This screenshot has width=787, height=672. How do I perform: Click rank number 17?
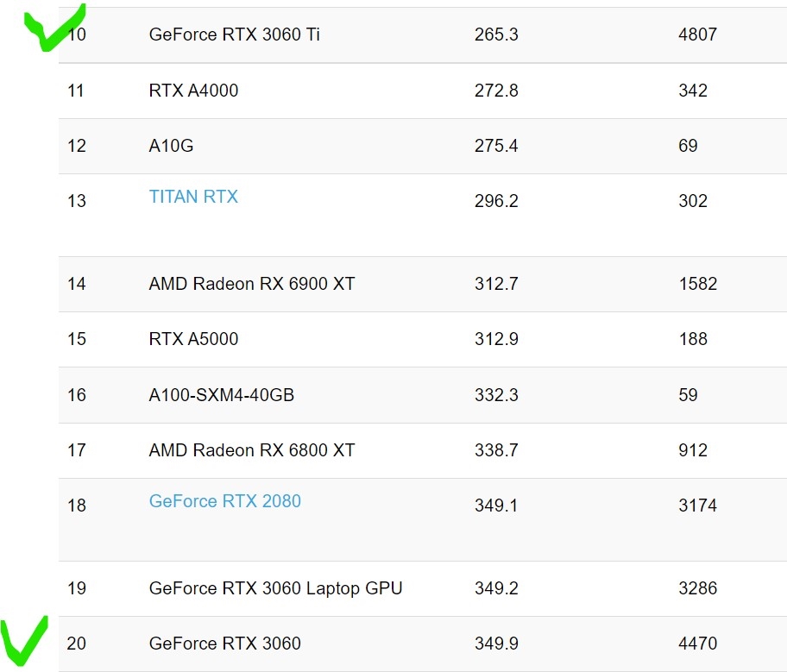pos(77,450)
